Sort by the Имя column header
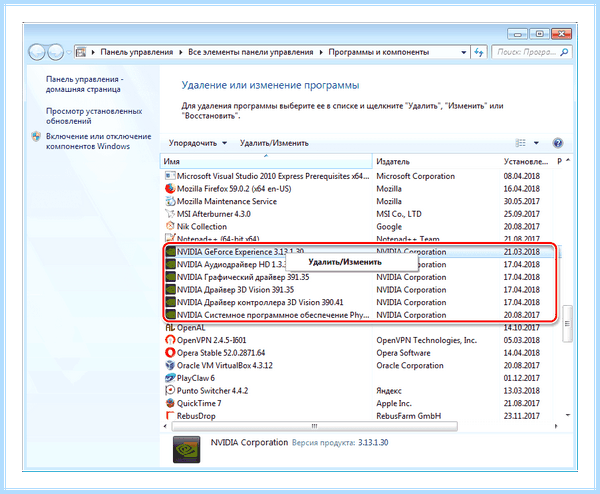The height and width of the screenshot is (494, 600). pyautogui.click(x=266, y=161)
